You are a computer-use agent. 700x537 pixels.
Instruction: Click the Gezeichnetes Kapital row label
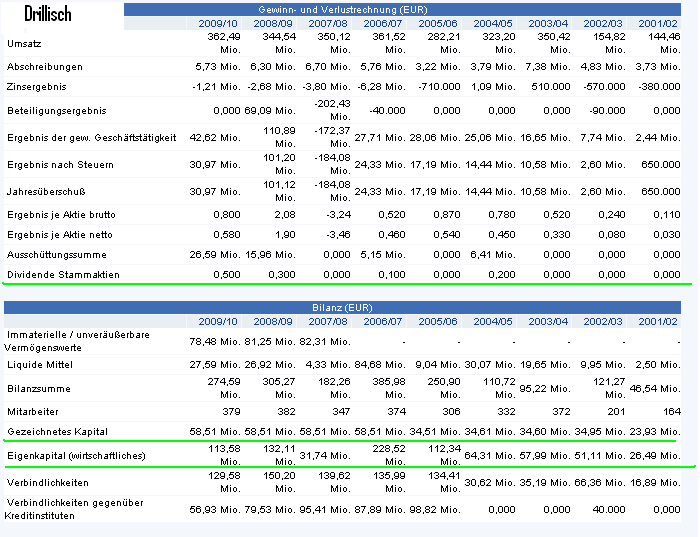tap(58, 432)
